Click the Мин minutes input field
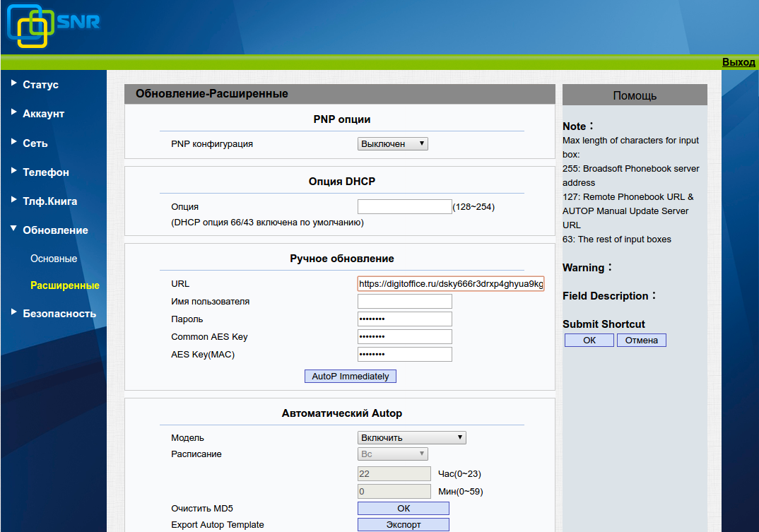759x532 pixels. [394, 491]
